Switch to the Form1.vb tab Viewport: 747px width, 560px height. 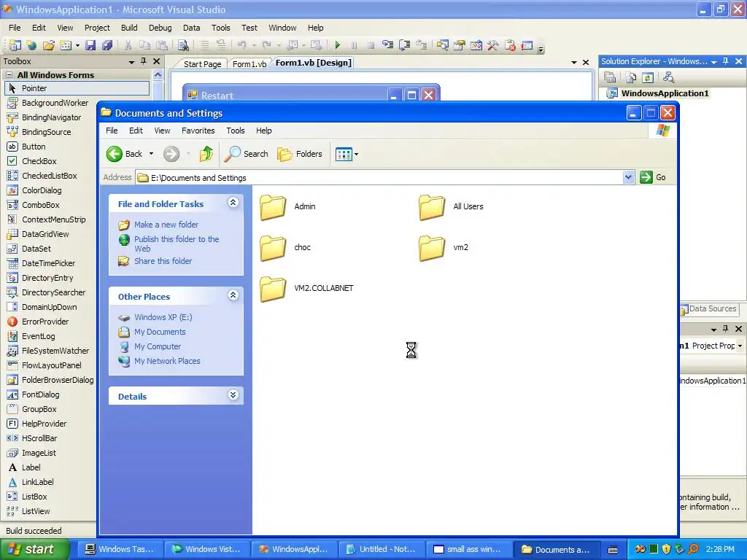coord(249,64)
